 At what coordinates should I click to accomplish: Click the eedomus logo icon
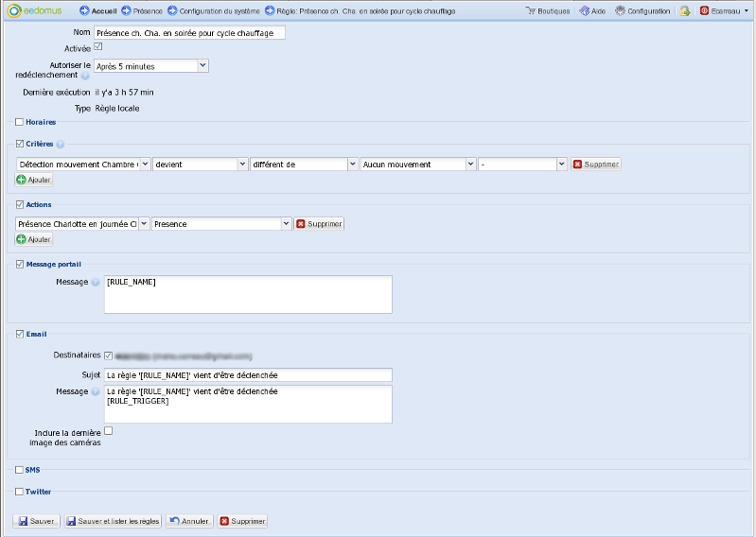14,10
